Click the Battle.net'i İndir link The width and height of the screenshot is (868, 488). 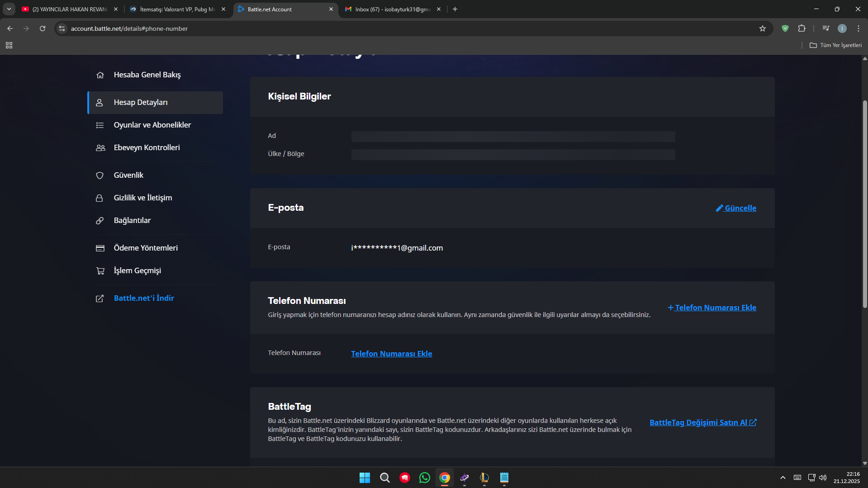[x=144, y=298]
